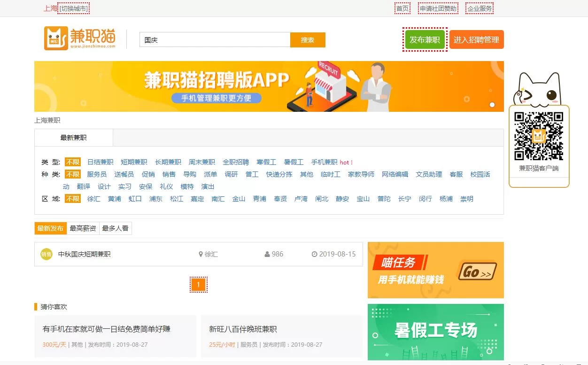588x365 pixels.
Task: Switch to the 最多人看 sorting tab
Action: (115, 228)
